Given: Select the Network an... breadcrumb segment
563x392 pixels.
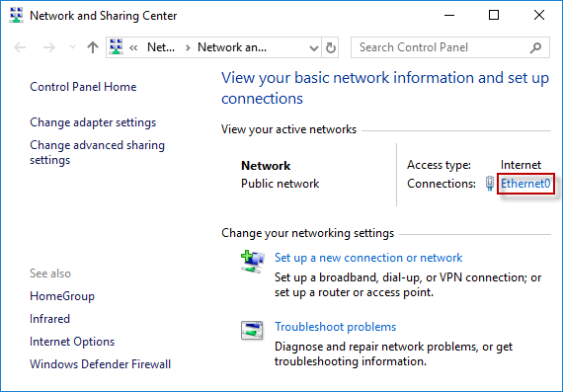Looking at the screenshot, I should [x=232, y=47].
